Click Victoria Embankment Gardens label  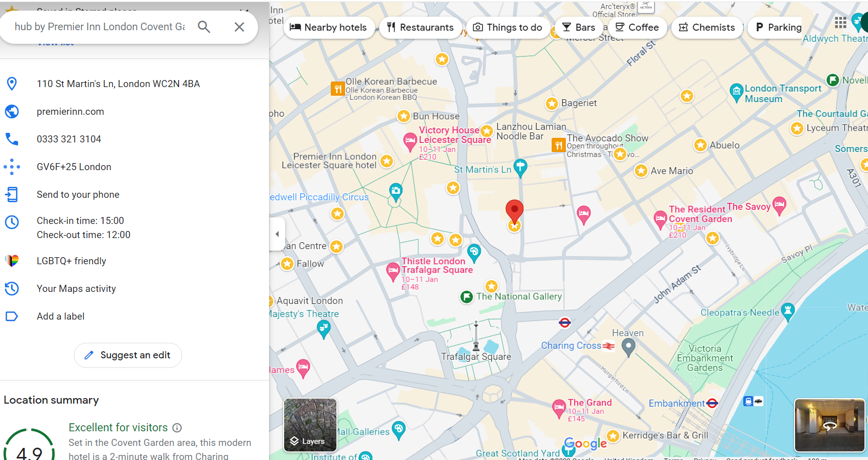coord(705,358)
